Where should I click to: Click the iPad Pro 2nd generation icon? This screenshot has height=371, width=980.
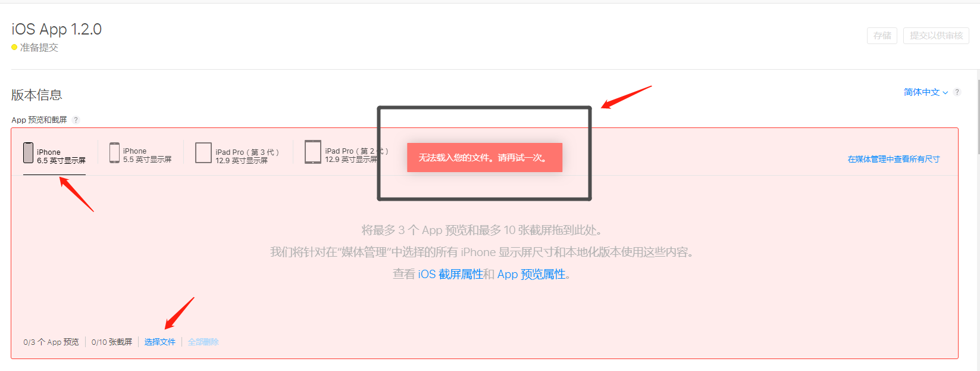(313, 152)
